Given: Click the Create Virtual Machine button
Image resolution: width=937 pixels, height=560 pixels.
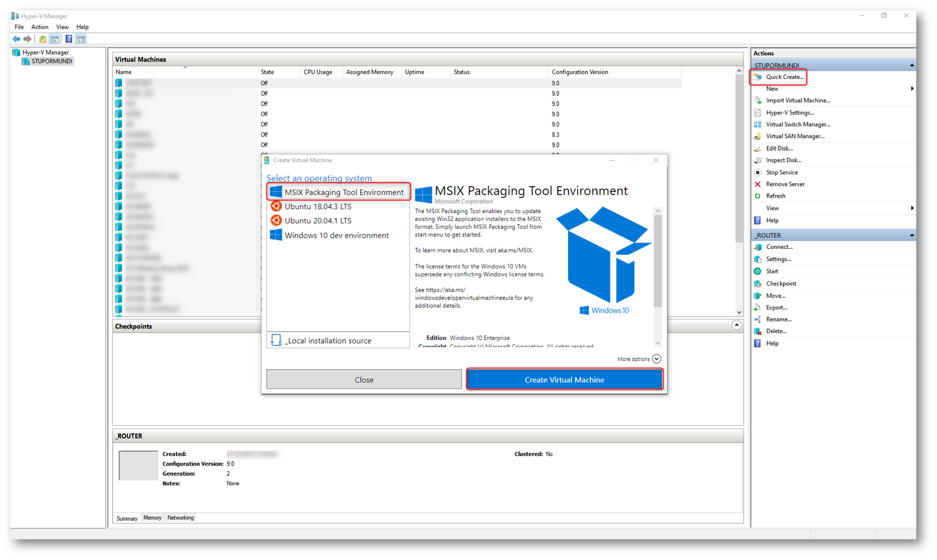Looking at the screenshot, I should pyautogui.click(x=564, y=380).
